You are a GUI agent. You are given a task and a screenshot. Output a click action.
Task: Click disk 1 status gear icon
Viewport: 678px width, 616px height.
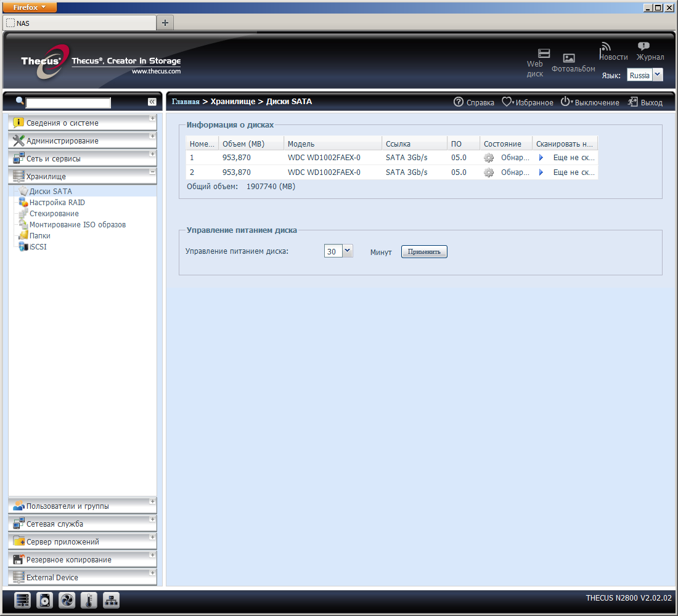point(489,158)
